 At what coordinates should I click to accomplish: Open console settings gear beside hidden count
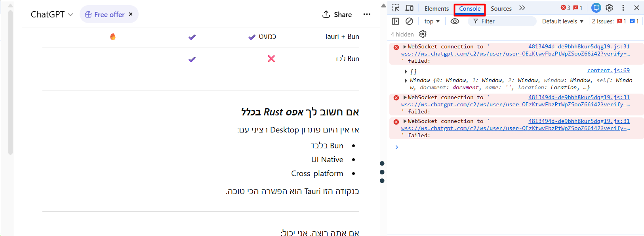click(x=423, y=34)
